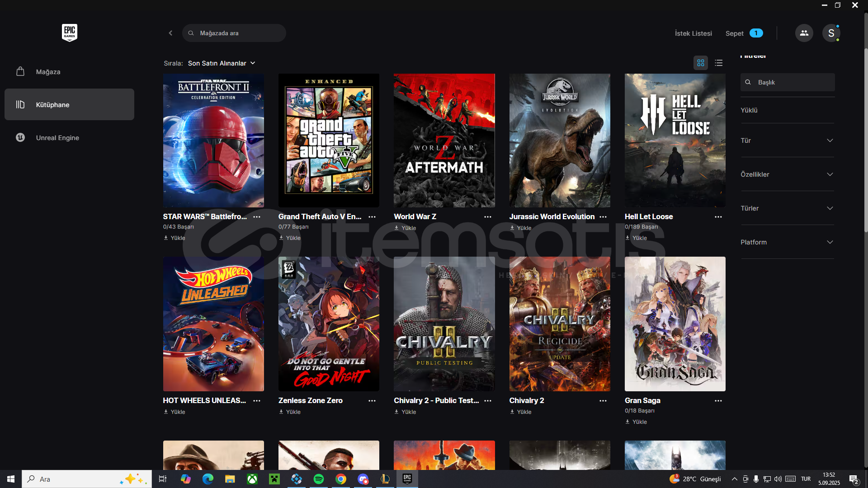Open the Windows notification center icon

[854, 479]
